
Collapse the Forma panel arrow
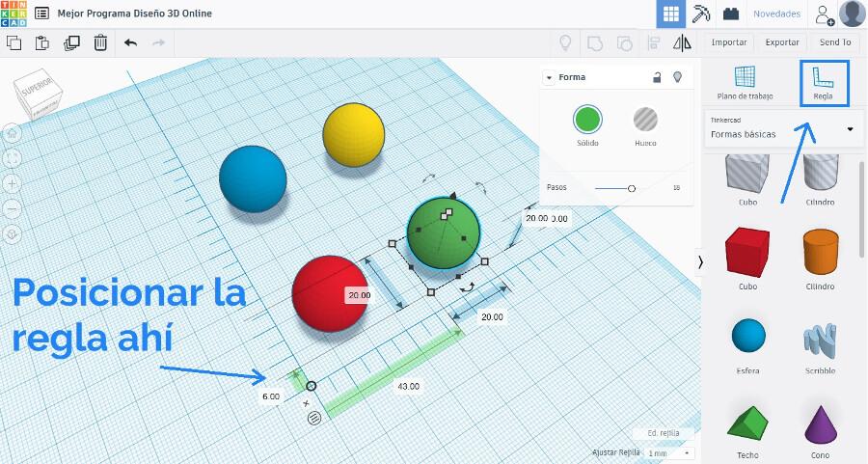(549, 77)
